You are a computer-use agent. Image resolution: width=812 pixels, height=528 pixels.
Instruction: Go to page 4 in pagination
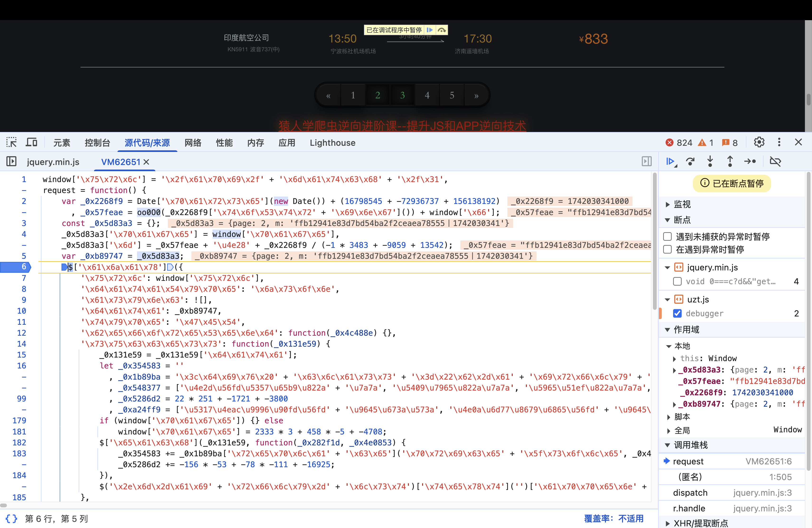(x=427, y=95)
